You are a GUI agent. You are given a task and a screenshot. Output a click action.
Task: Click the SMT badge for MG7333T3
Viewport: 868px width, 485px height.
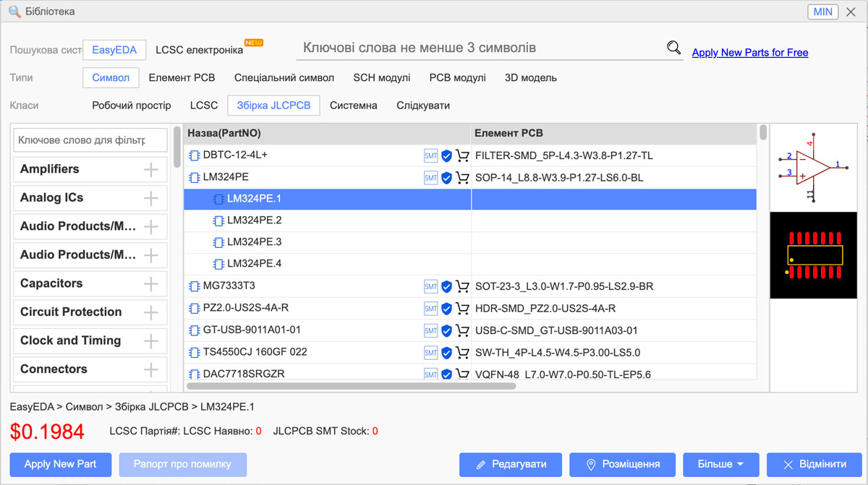coord(430,286)
